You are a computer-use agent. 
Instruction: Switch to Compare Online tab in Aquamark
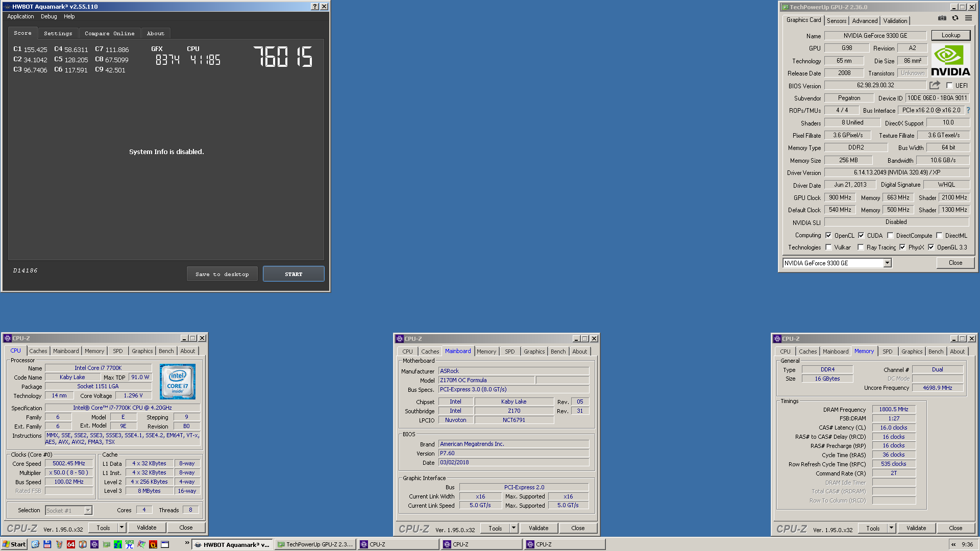tap(110, 33)
